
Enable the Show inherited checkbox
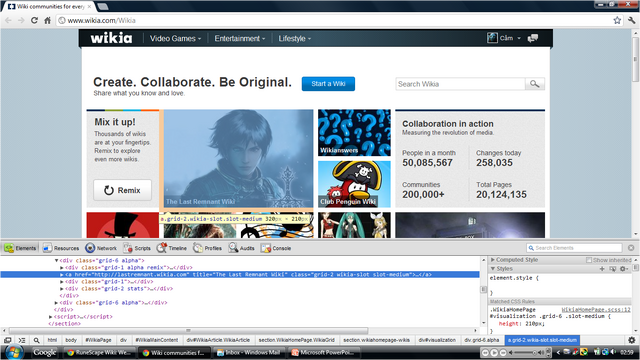coord(589,260)
